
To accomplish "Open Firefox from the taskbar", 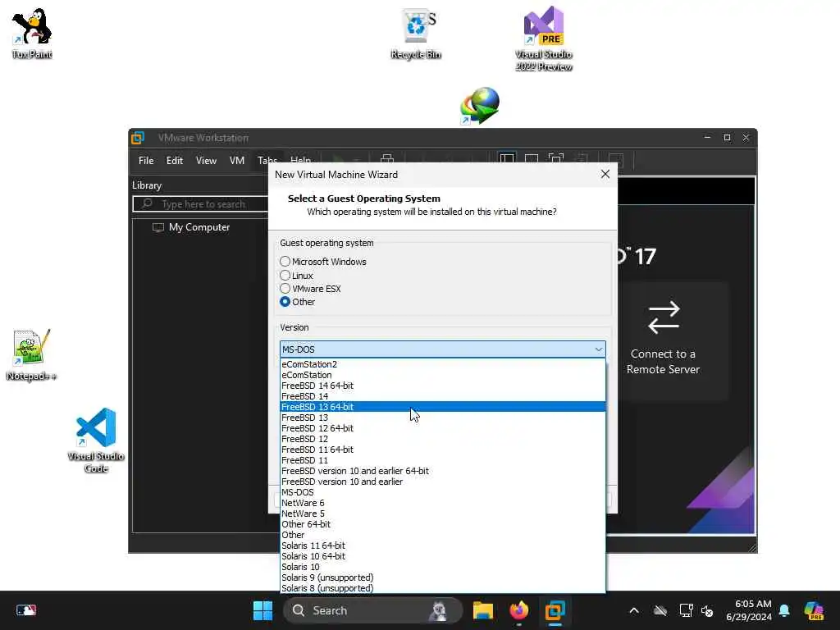I will pos(518,610).
